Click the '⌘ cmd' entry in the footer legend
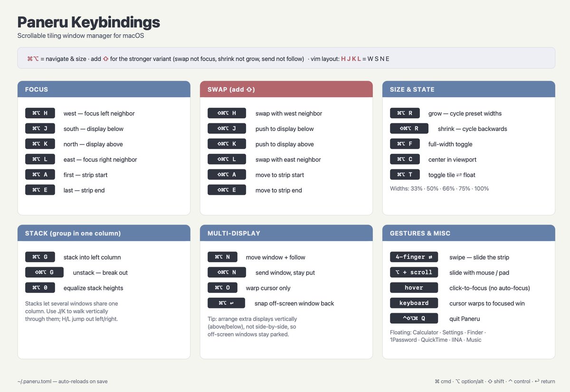Image resolution: width=570 pixels, height=392 pixels. [443, 381]
